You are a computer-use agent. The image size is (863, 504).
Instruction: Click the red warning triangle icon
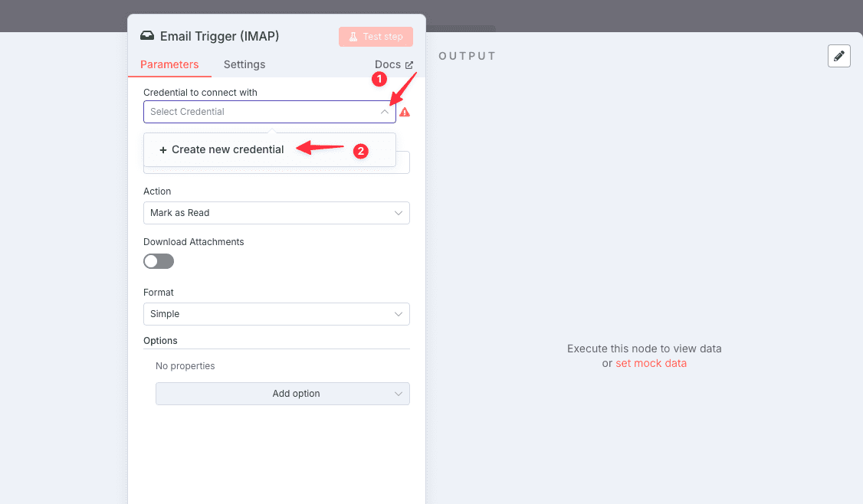405,112
